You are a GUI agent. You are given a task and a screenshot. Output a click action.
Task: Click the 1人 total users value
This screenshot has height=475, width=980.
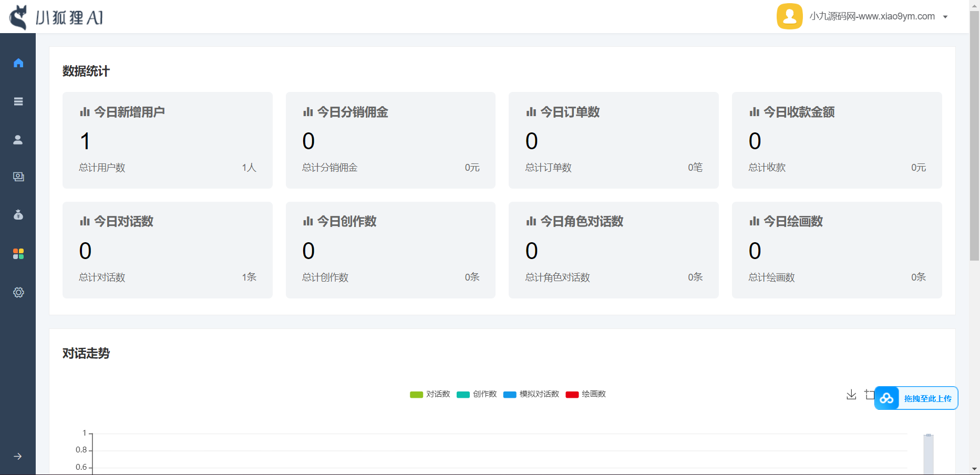(x=249, y=168)
